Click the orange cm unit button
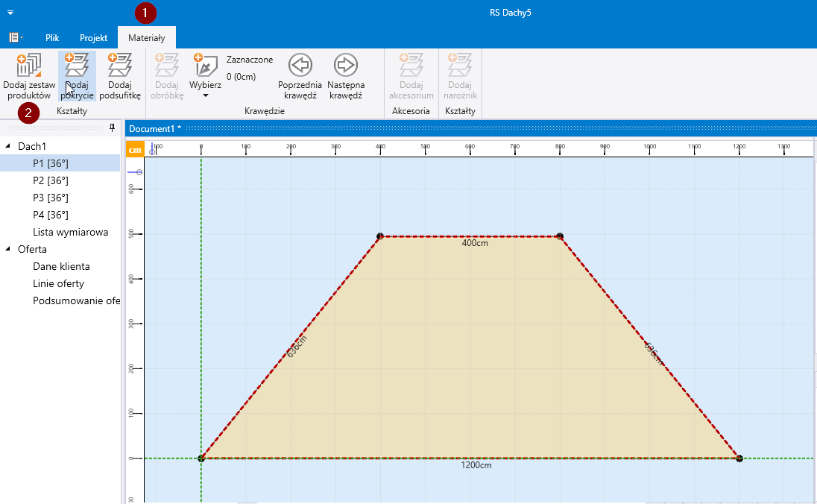817x504 pixels. pyautogui.click(x=135, y=150)
